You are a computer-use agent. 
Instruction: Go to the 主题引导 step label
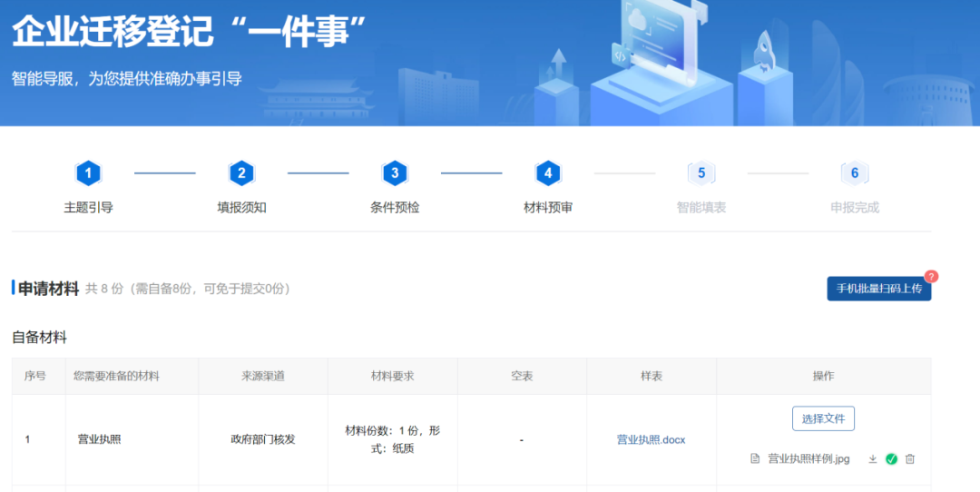click(88, 207)
